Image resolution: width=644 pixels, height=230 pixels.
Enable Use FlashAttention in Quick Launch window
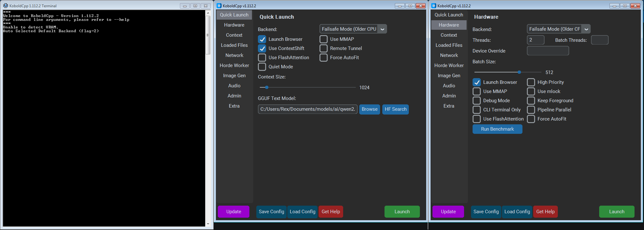(x=262, y=58)
